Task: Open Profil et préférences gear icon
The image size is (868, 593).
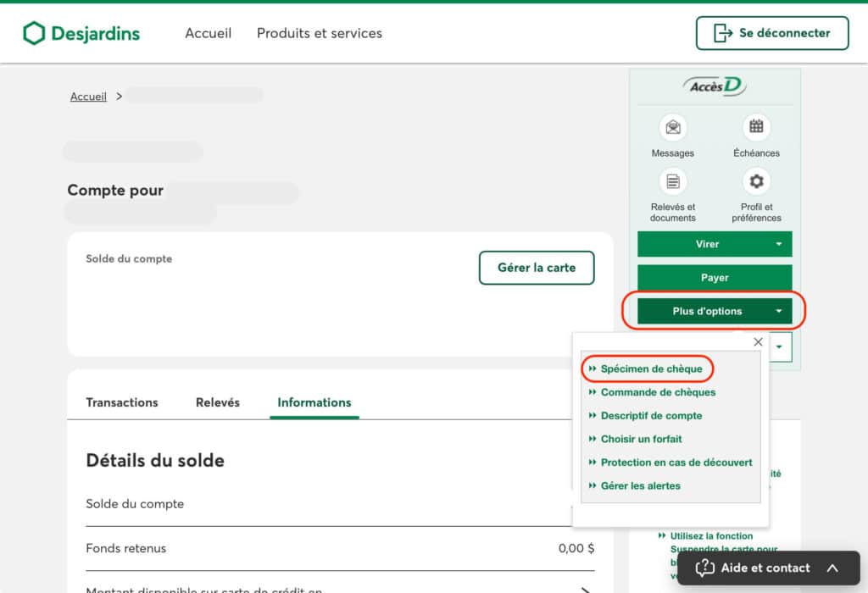Action: 756,181
